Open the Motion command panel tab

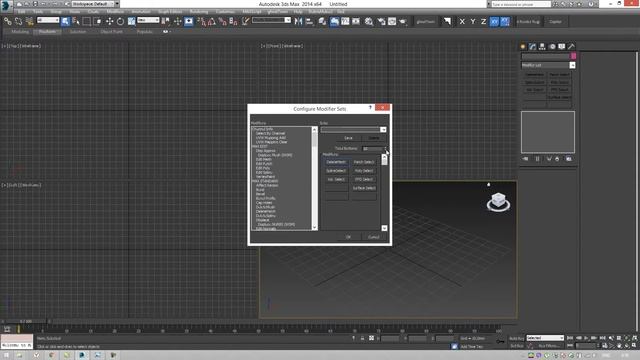552,47
